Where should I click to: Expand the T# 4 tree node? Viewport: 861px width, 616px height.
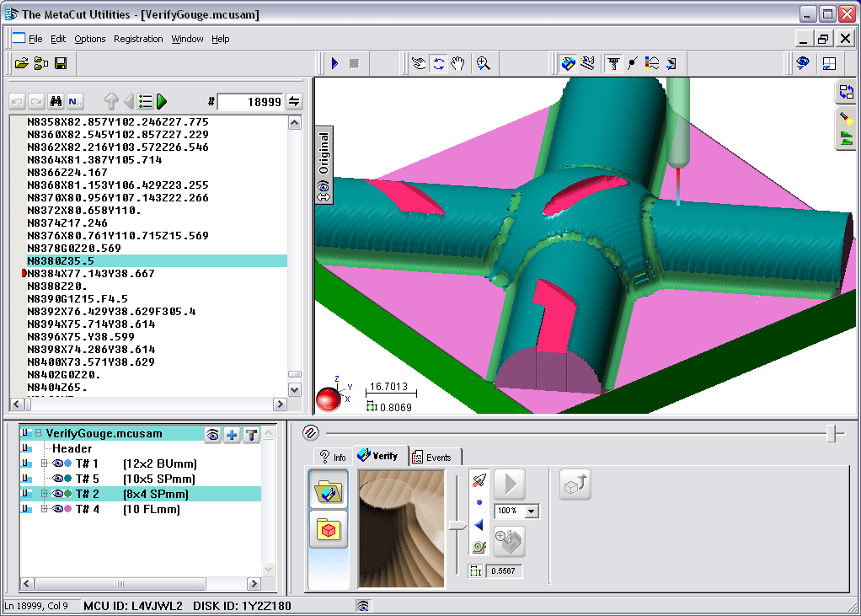(x=45, y=509)
